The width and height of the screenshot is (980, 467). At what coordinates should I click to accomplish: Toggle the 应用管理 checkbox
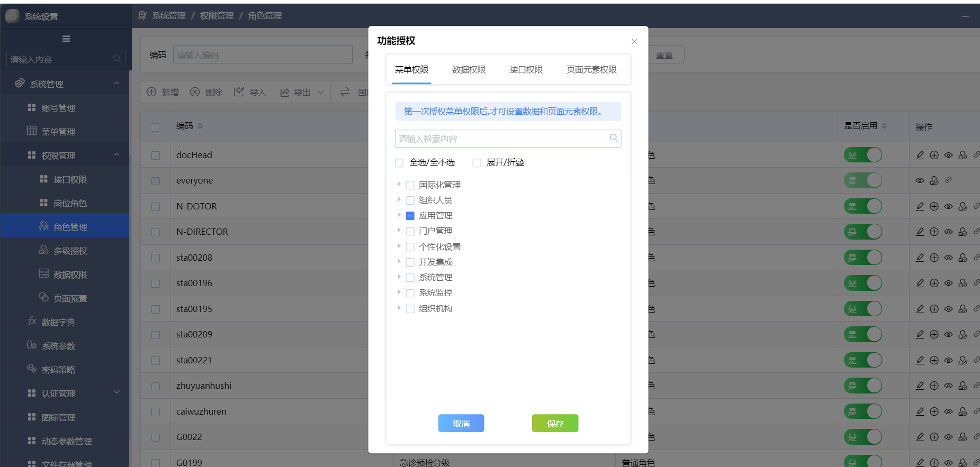click(x=410, y=216)
